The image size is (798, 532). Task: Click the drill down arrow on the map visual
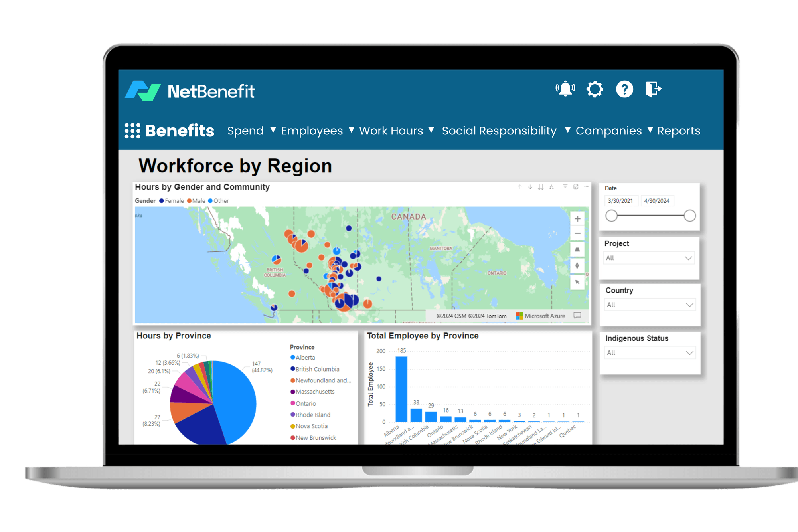[x=530, y=186]
